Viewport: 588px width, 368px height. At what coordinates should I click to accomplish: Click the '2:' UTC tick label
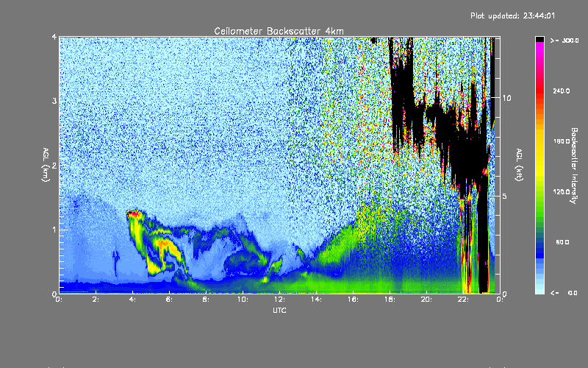(96, 300)
